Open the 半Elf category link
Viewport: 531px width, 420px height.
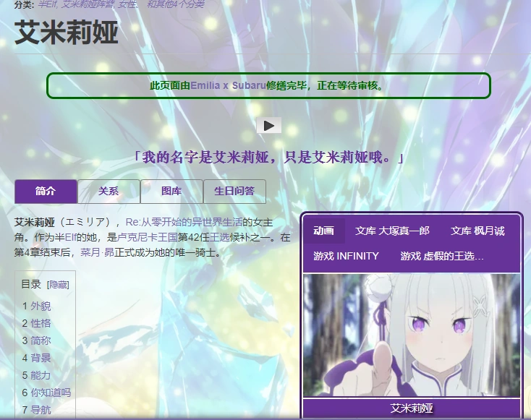48,4
